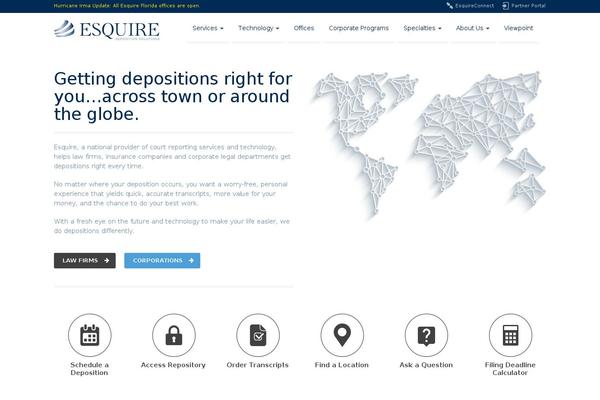Image resolution: width=600 pixels, height=400 pixels.
Task: Expand the Technology dropdown menu
Action: click(259, 28)
